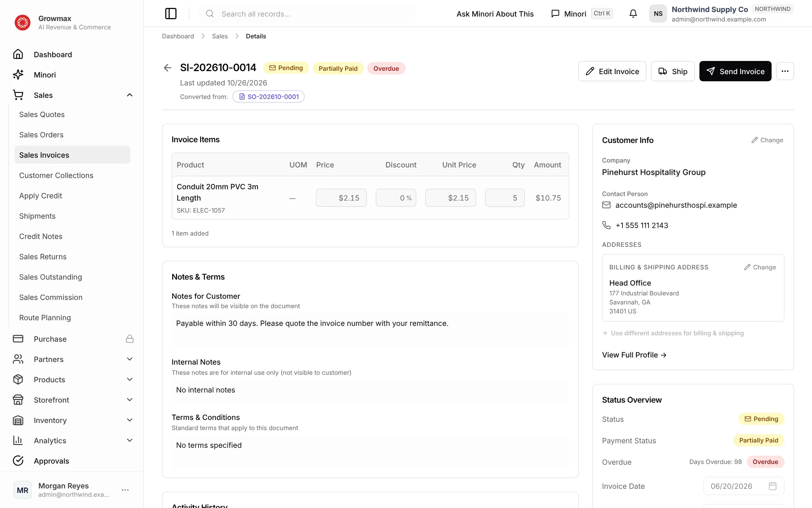Screen dimensions: 812x508
Task: Send the invoice with Send Invoice
Action: coord(735,71)
